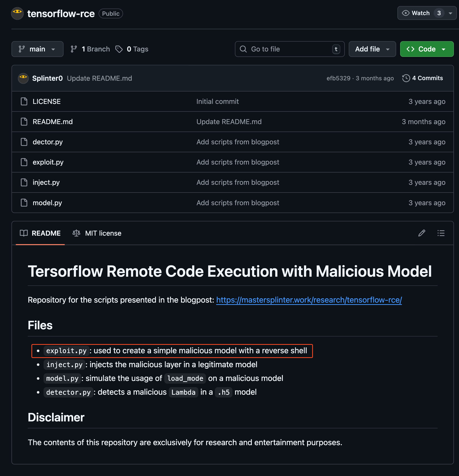Image resolution: width=459 pixels, height=476 pixels.
Task: Open the inject.py file
Action: click(46, 182)
